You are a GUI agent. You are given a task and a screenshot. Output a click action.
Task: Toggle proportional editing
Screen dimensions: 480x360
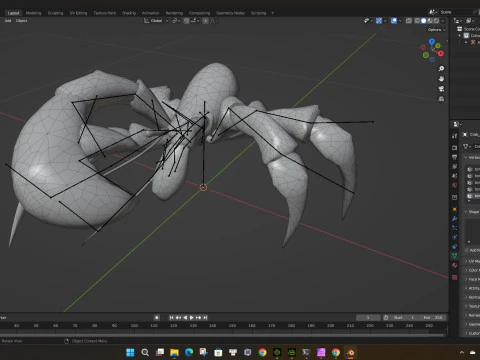coord(206,21)
